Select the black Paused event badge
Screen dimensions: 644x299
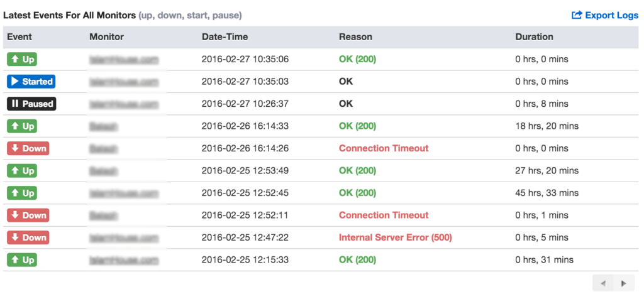tap(31, 104)
